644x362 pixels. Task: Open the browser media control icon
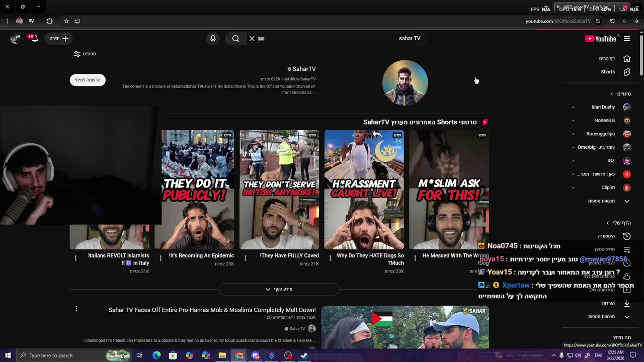[x=32, y=21]
